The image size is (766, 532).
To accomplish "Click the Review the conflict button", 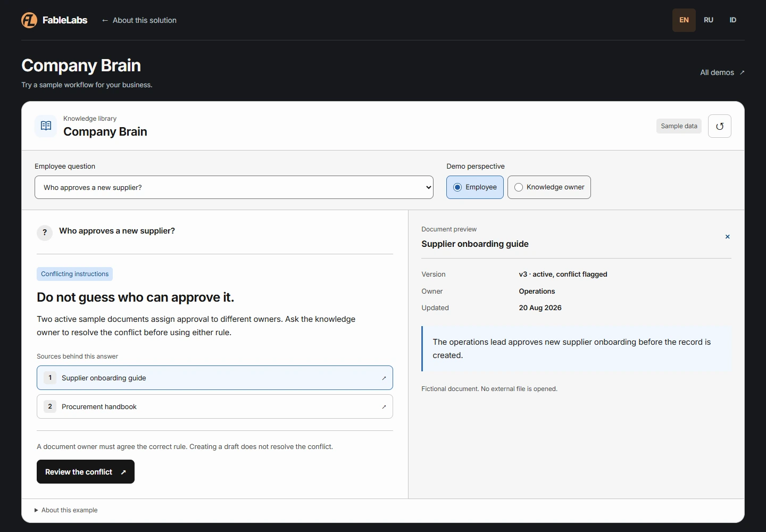I will pyautogui.click(x=86, y=472).
